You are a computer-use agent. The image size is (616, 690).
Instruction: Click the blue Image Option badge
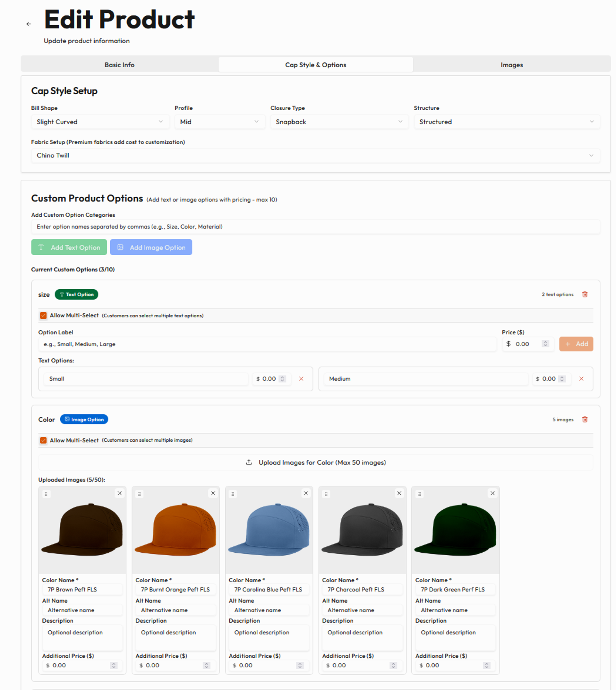click(84, 419)
